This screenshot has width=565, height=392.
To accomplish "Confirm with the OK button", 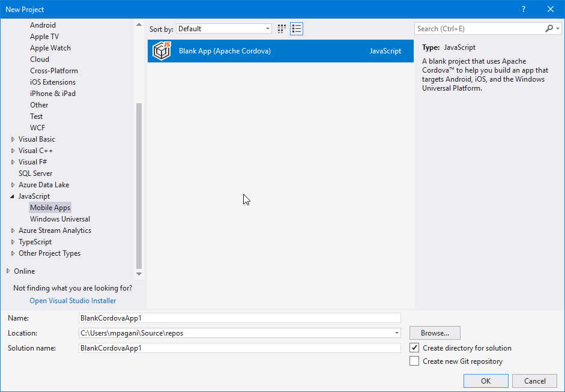I will (x=486, y=381).
